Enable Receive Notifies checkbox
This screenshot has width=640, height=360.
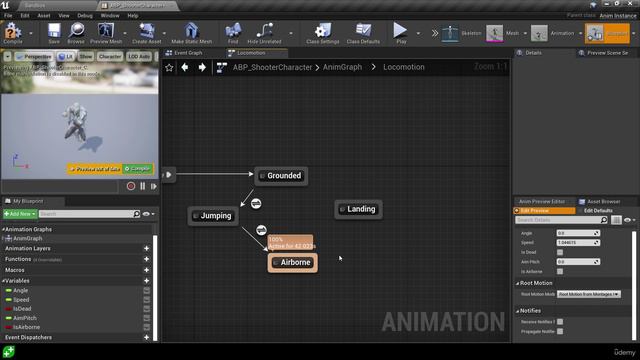point(560,322)
